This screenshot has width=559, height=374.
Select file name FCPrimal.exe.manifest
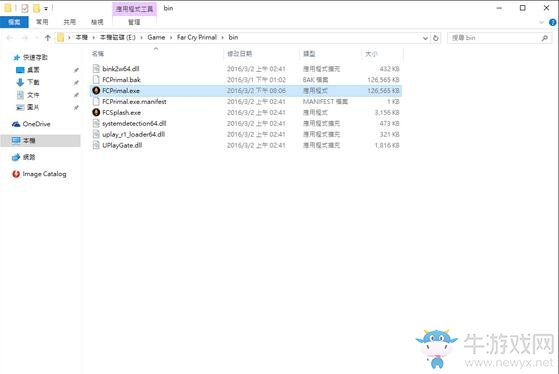click(134, 102)
